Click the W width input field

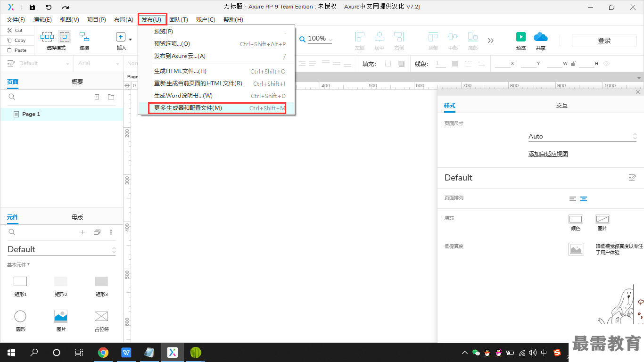(x=555, y=64)
